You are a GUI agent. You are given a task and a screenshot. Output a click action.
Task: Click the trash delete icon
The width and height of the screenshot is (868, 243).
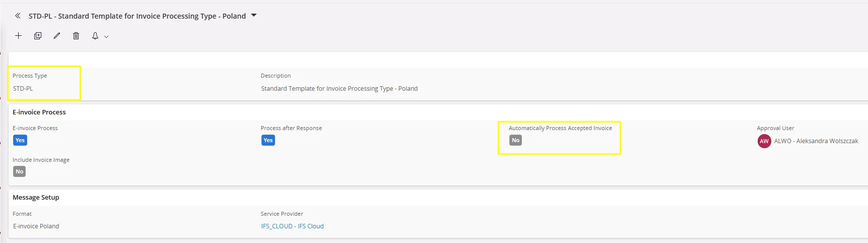click(76, 36)
